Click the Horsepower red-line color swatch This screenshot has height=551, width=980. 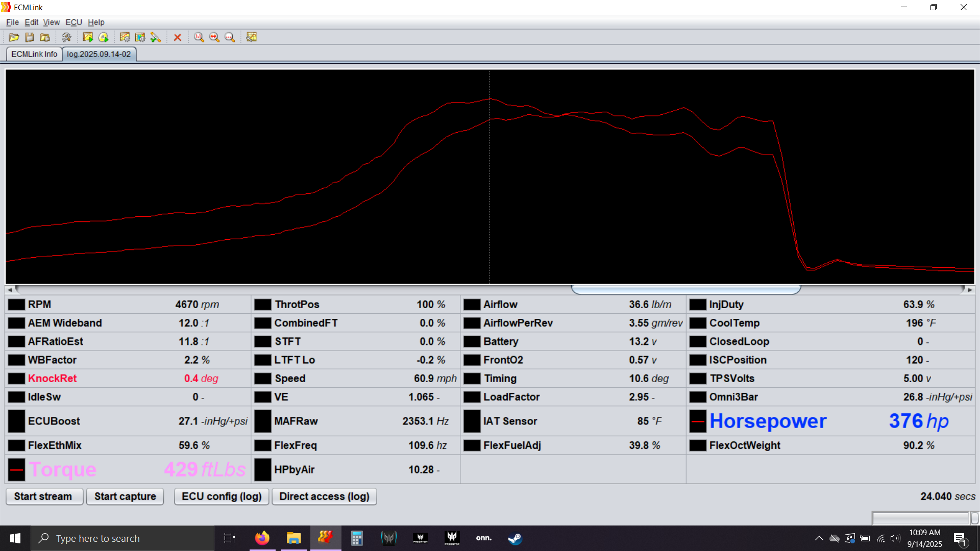click(x=698, y=421)
